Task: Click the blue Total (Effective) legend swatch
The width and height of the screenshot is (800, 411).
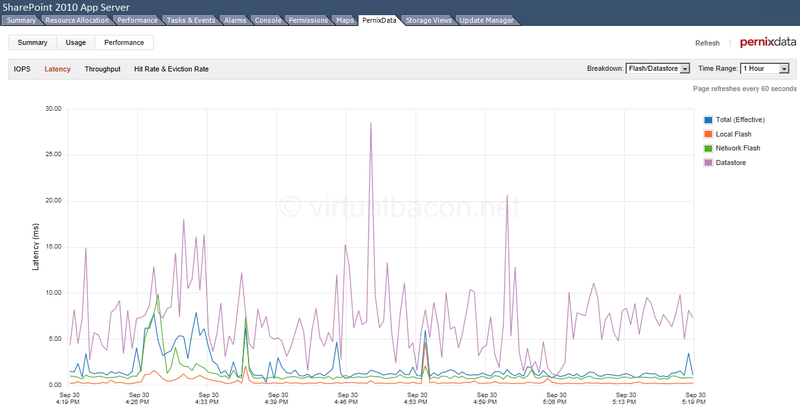Action: [708, 120]
